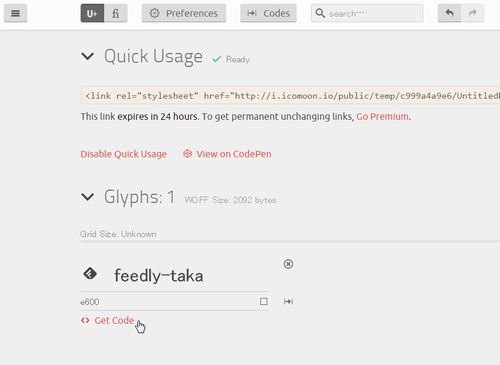500x365 pixels.
Task: Switch to ligatures fi view
Action: click(x=116, y=13)
